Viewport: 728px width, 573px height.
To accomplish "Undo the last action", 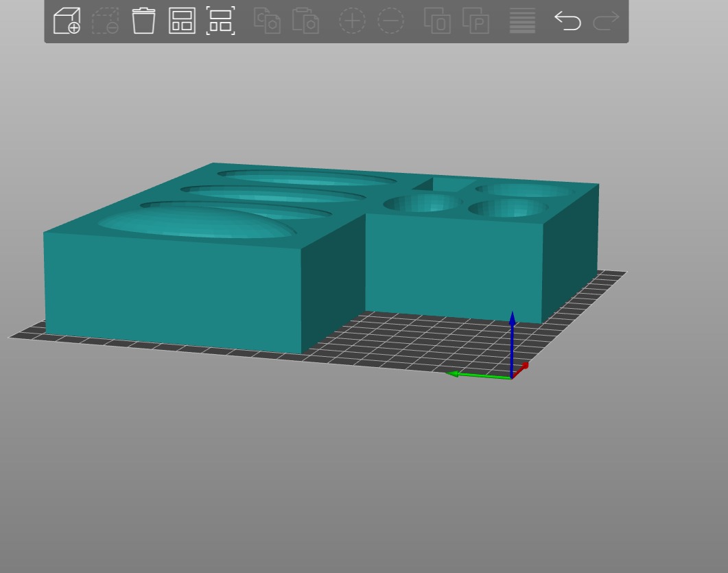I will (567, 21).
